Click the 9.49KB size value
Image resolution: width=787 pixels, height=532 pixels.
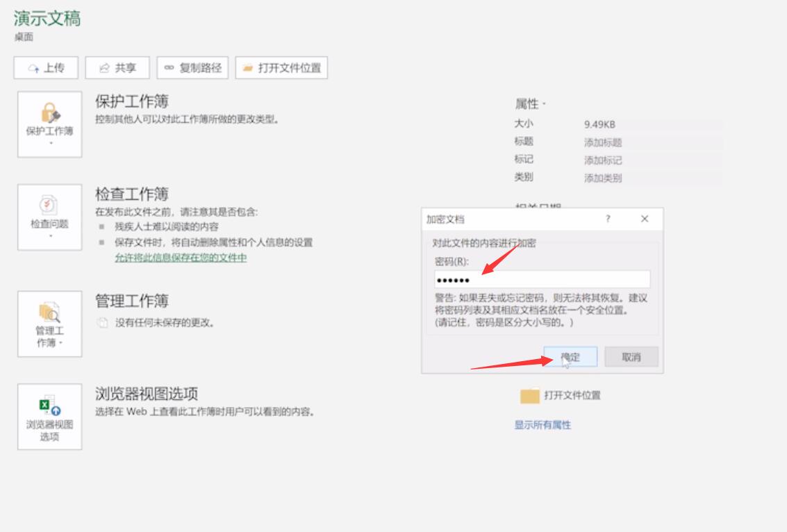pyautogui.click(x=599, y=124)
